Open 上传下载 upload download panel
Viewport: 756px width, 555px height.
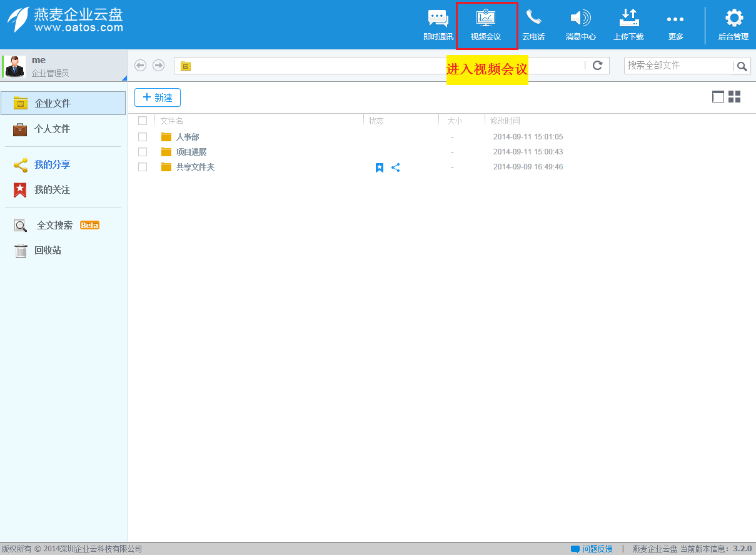[x=628, y=26]
